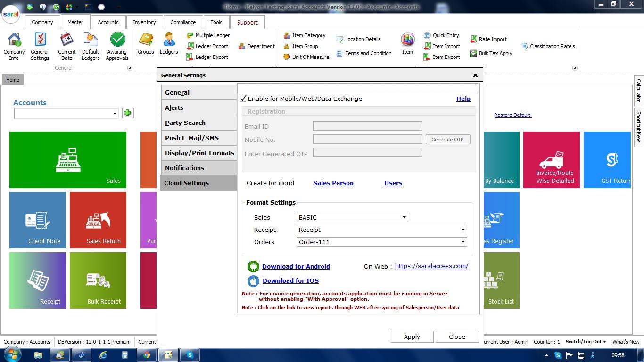The width and height of the screenshot is (644, 362).
Task: Toggle Enable for Mobile/Web/Data Exchange checkbox
Action: point(243,99)
